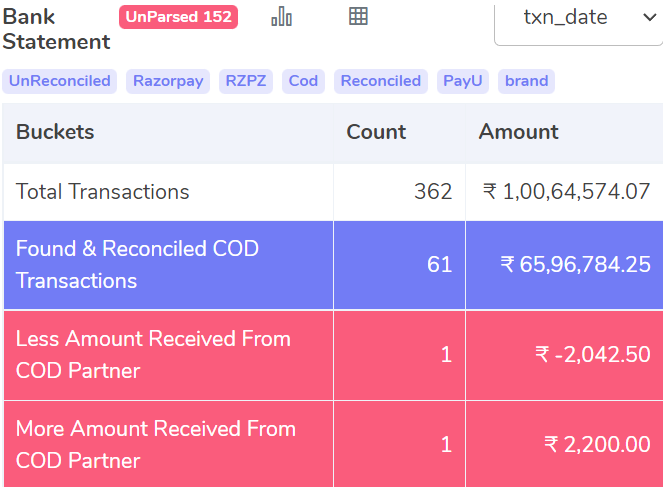Select the Razorpay filter tag
The width and height of the screenshot is (664, 495).
coord(168,81)
